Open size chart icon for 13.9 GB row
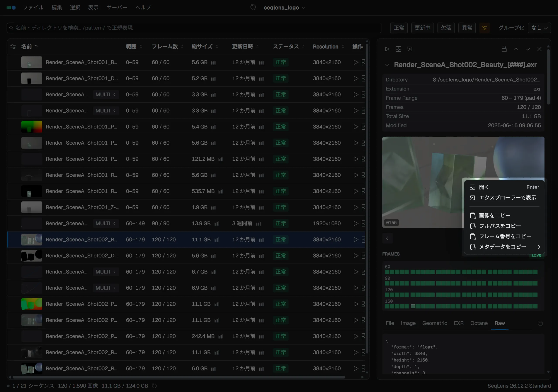The image size is (558, 392). tap(217, 223)
